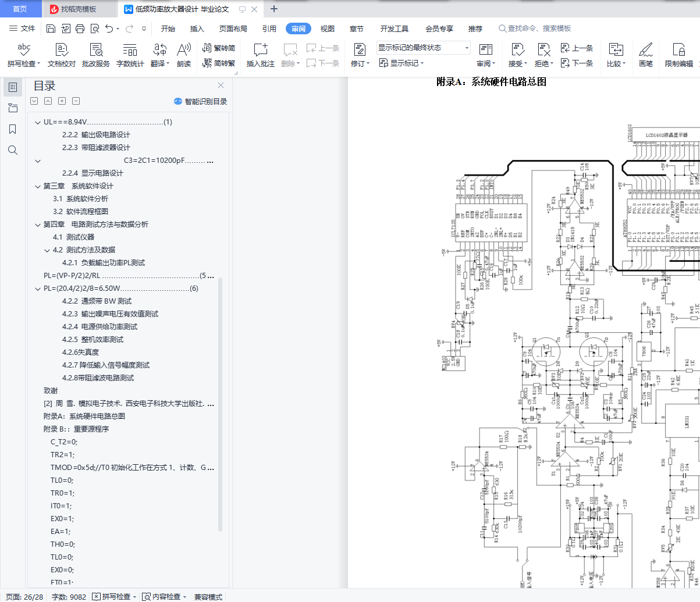
Task: Click 智能识别目录 smart TOC recognition
Action: (200, 101)
